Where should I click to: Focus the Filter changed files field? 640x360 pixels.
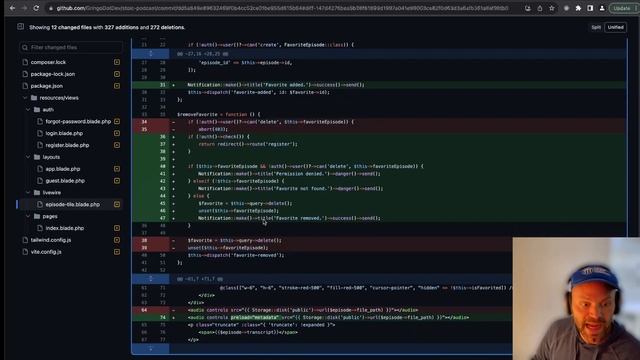coord(71,47)
